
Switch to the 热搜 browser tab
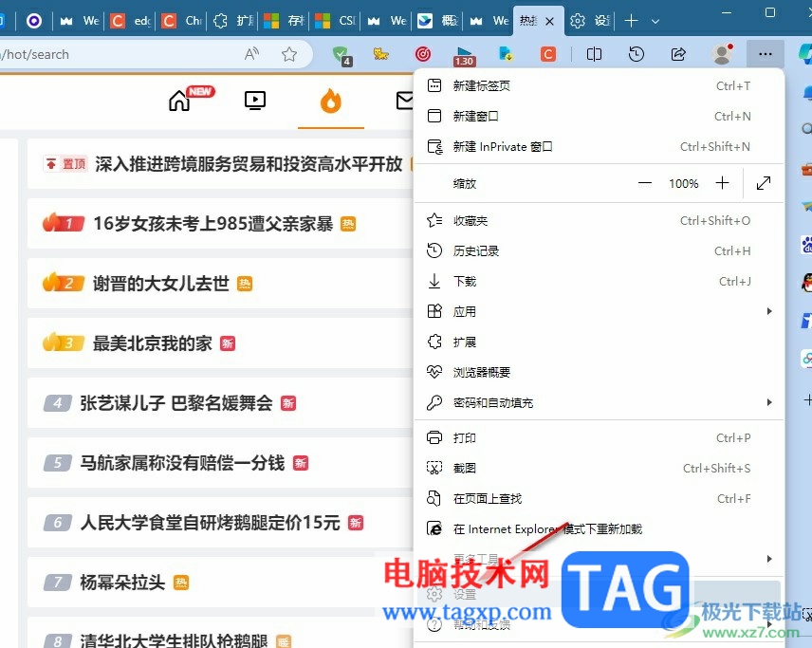(528, 19)
